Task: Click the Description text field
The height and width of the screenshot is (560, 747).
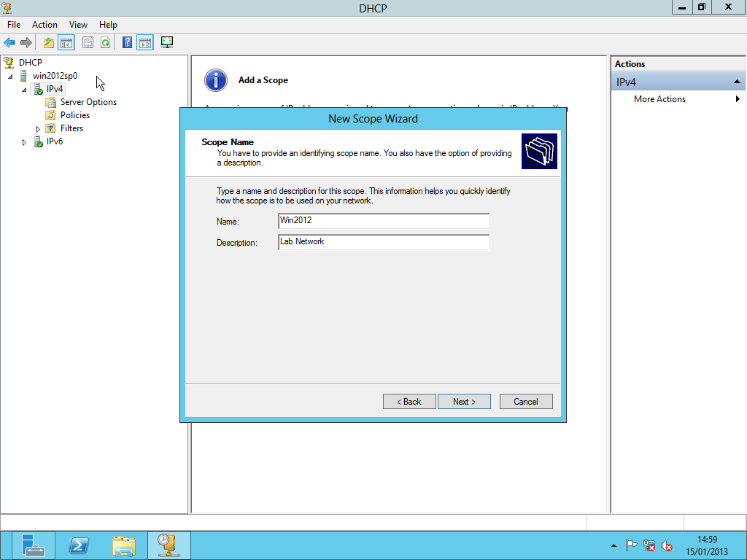Action: coord(383,242)
